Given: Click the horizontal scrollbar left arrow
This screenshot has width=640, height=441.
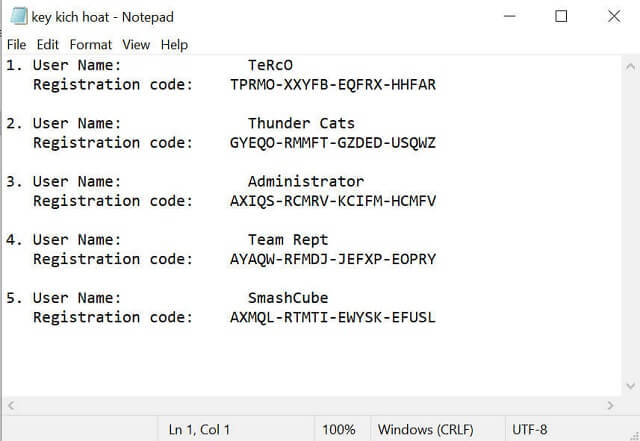Looking at the screenshot, I should [x=12, y=405].
